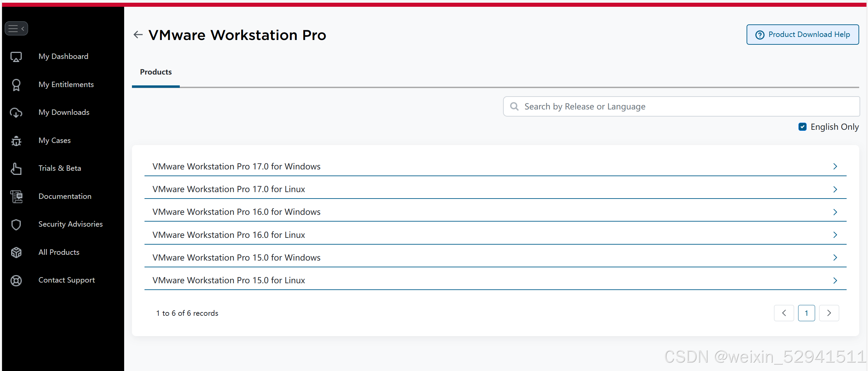Expand Workstation Pro 15.0 for Windows chevron
The width and height of the screenshot is (868, 371).
click(x=835, y=257)
